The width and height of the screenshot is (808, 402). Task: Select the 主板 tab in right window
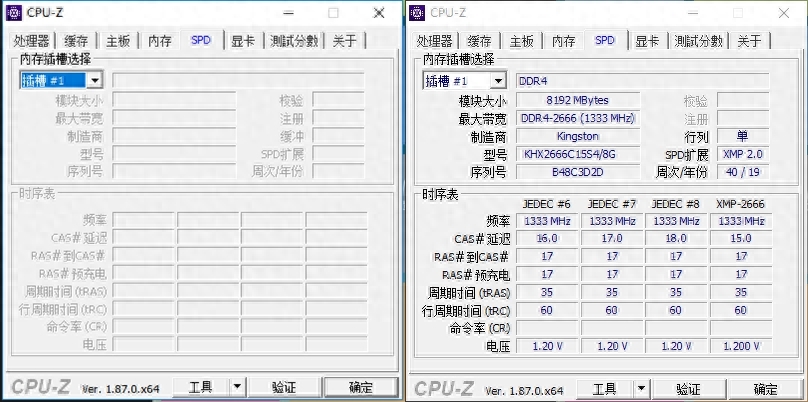(521, 41)
